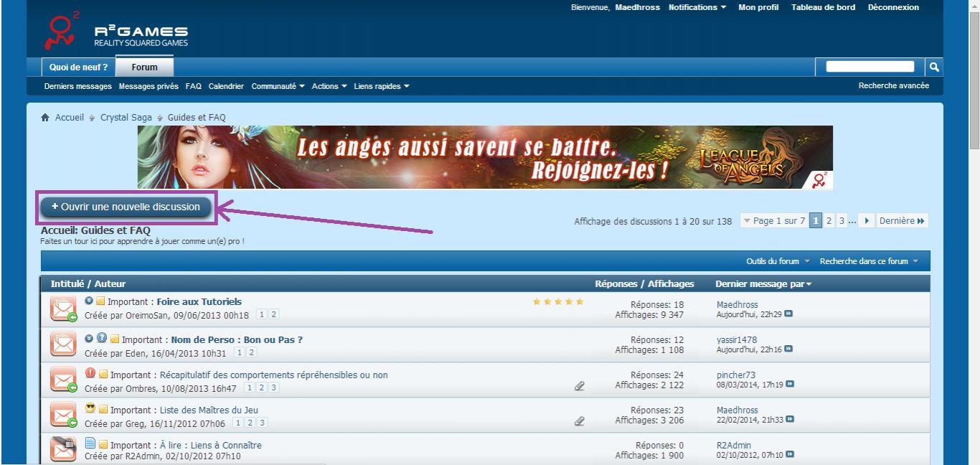This screenshot has height=465, width=980.
Task: Click the search magnifier icon
Action: click(x=934, y=67)
